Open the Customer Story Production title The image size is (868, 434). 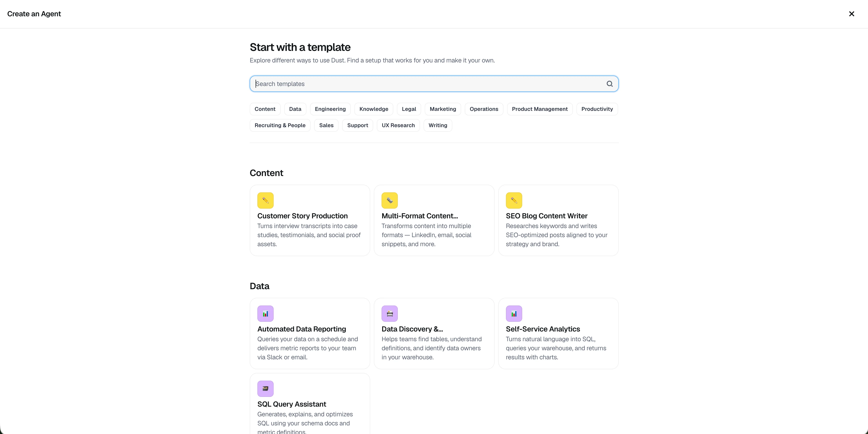click(x=302, y=216)
